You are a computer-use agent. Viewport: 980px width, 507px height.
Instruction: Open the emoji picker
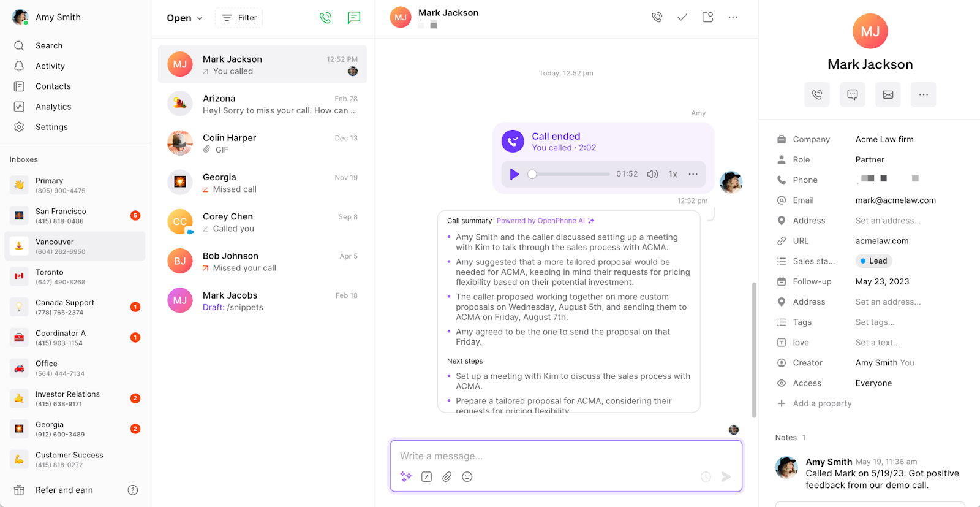coord(467,476)
